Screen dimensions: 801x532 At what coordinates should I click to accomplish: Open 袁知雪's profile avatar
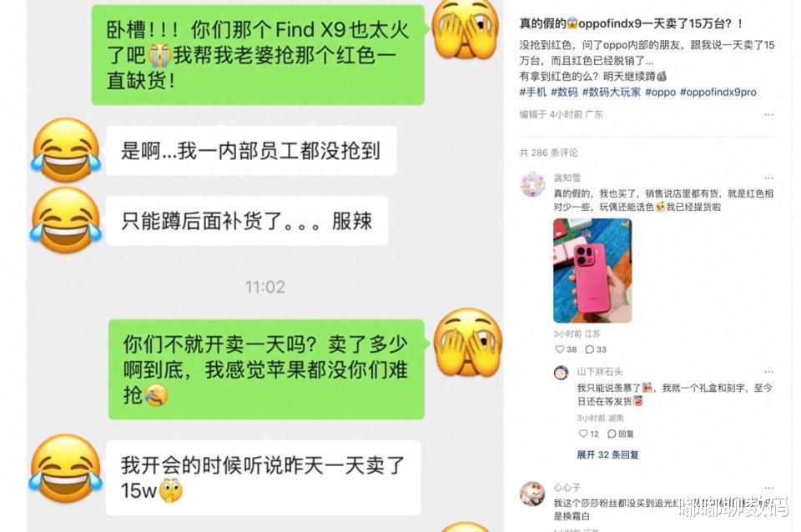click(x=533, y=185)
